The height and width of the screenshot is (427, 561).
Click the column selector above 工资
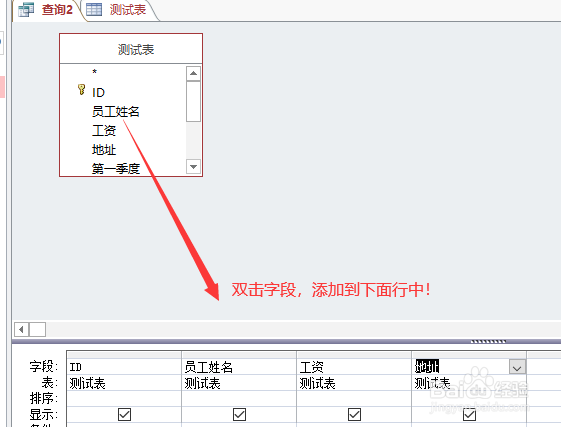[354, 355]
